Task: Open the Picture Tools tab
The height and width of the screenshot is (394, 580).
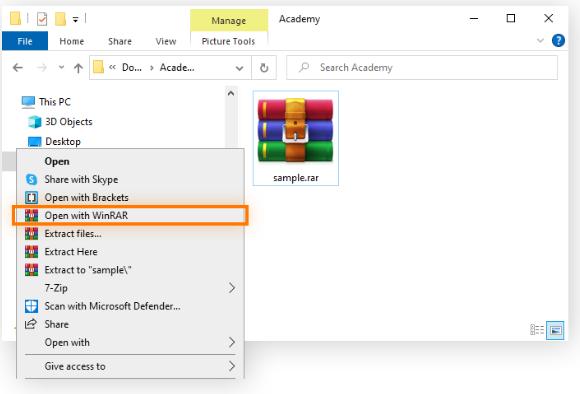Action: point(228,41)
